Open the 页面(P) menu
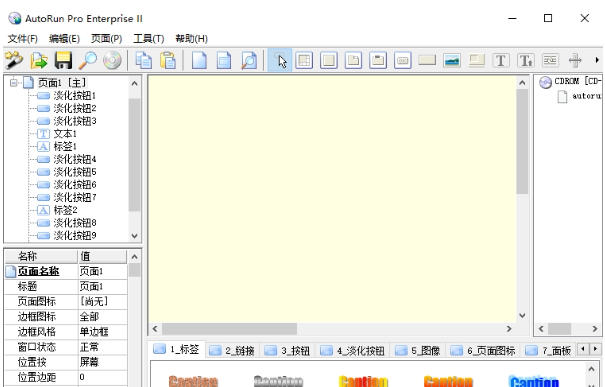Viewport: 605px width, 387px height. 106,39
